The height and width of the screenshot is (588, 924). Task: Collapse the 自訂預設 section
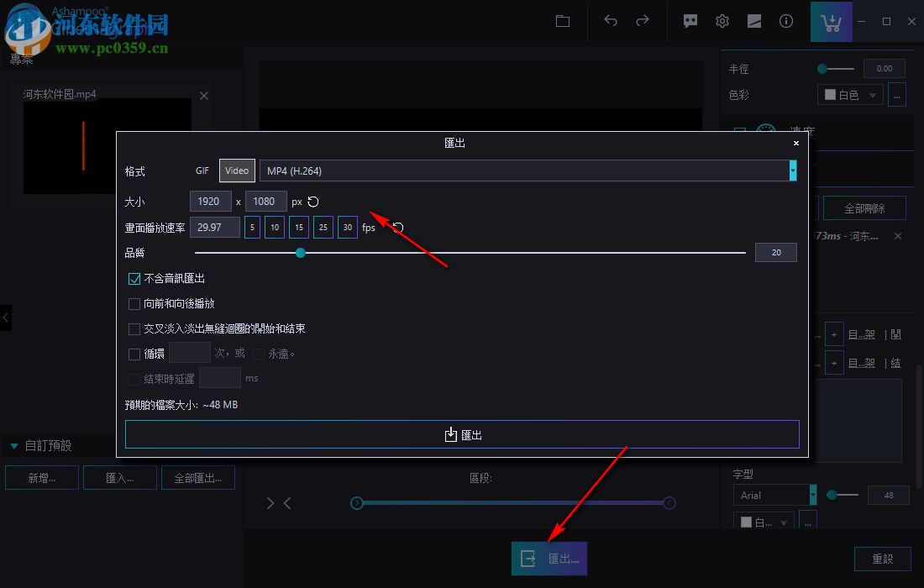(14, 446)
